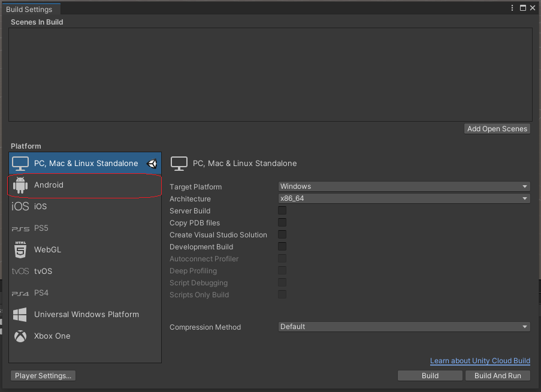
Task: Click the Build And Run button
Action: pyautogui.click(x=497, y=375)
